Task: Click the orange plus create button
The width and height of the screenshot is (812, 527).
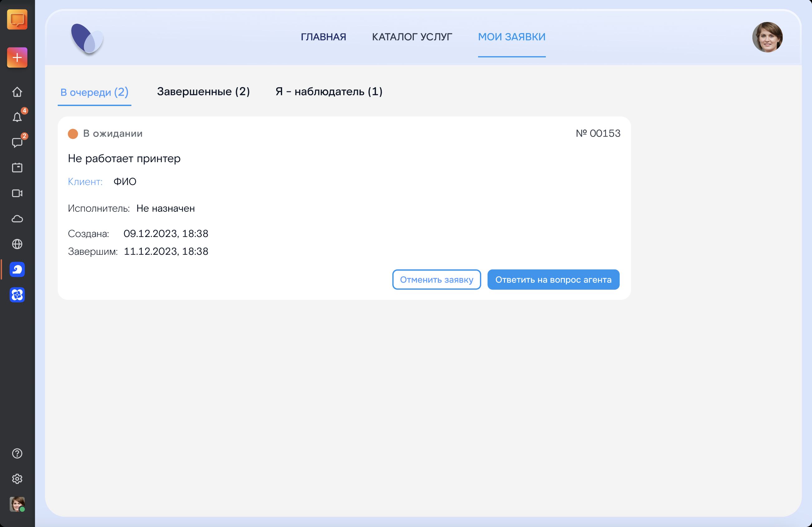Action: pyautogui.click(x=17, y=57)
